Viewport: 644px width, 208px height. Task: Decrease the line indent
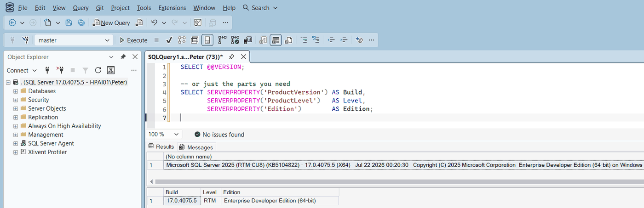pos(331,40)
